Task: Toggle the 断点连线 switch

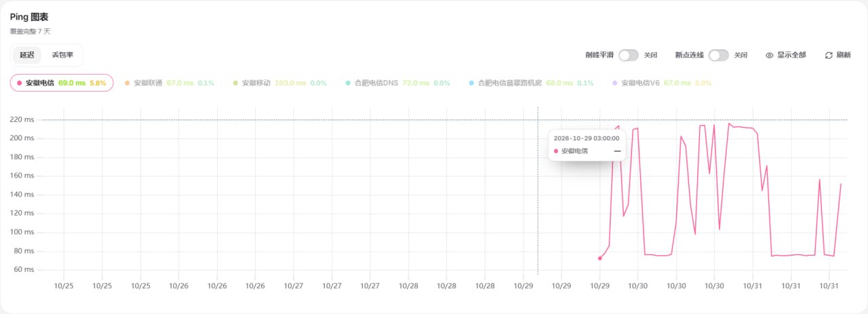Action: [719, 56]
